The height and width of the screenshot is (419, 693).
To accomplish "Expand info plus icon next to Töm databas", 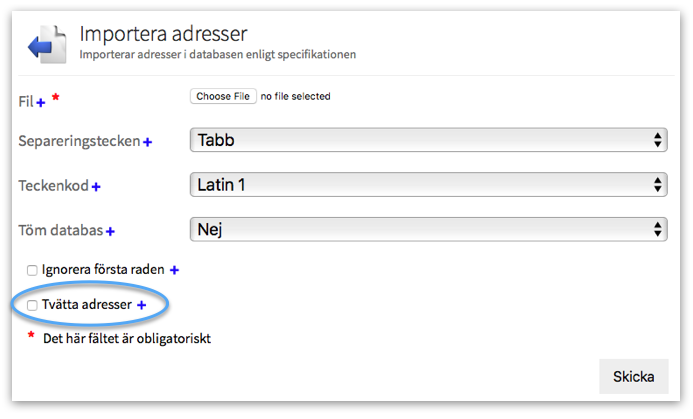I will click(x=110, y=232).
